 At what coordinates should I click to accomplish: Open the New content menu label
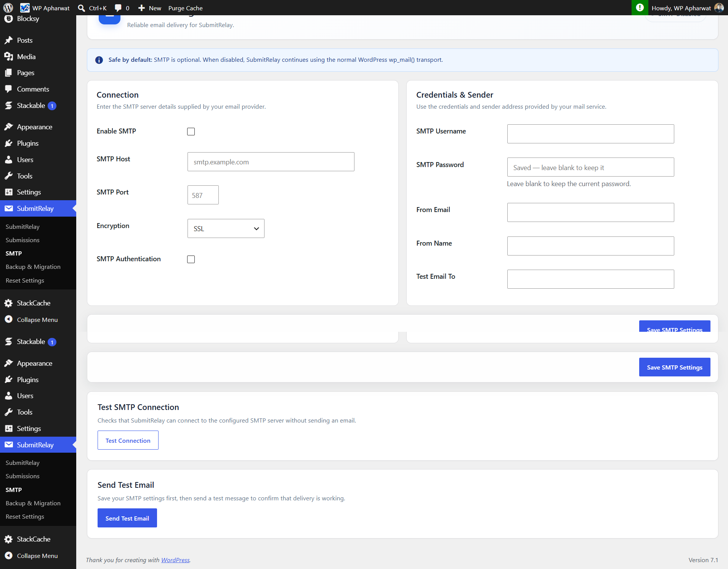[x=155, y=8]
